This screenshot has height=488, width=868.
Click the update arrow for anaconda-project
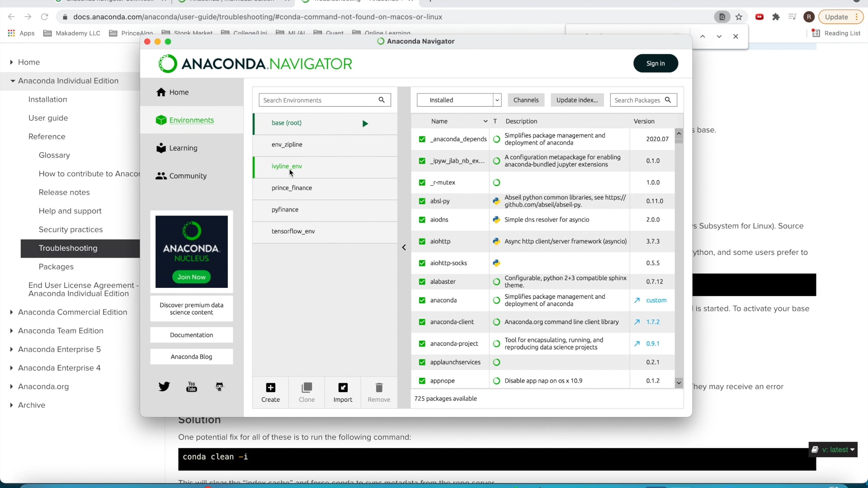pos(637,344)
